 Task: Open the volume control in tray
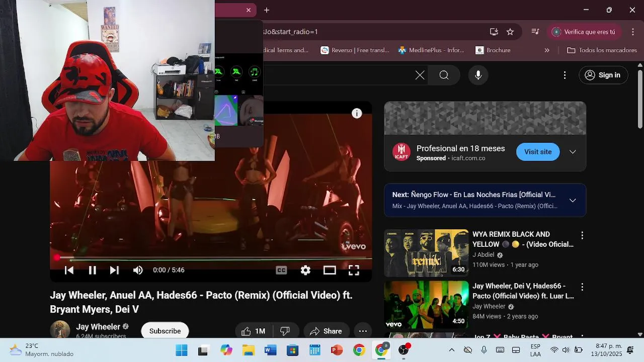pos(566,350)
